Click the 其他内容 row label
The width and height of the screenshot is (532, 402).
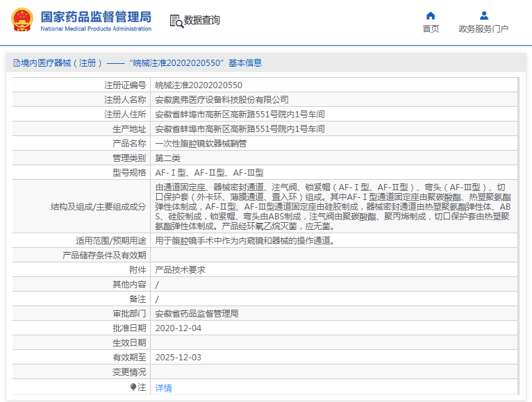129,284
